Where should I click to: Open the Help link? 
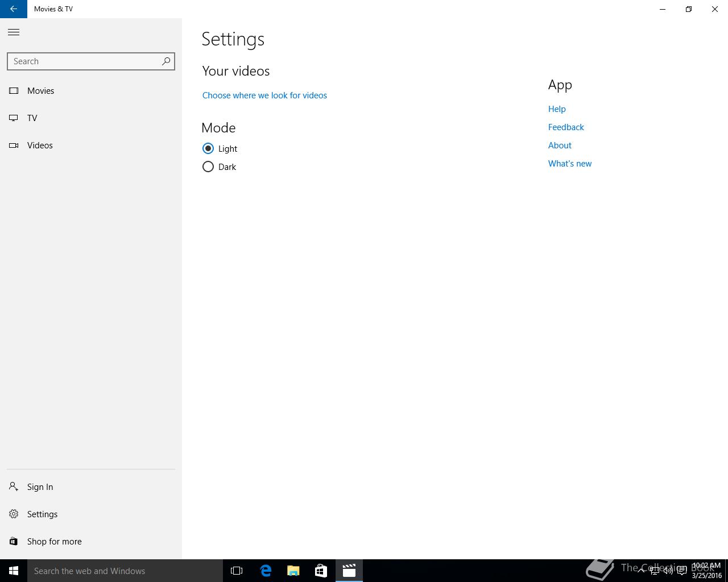point(557,109)
